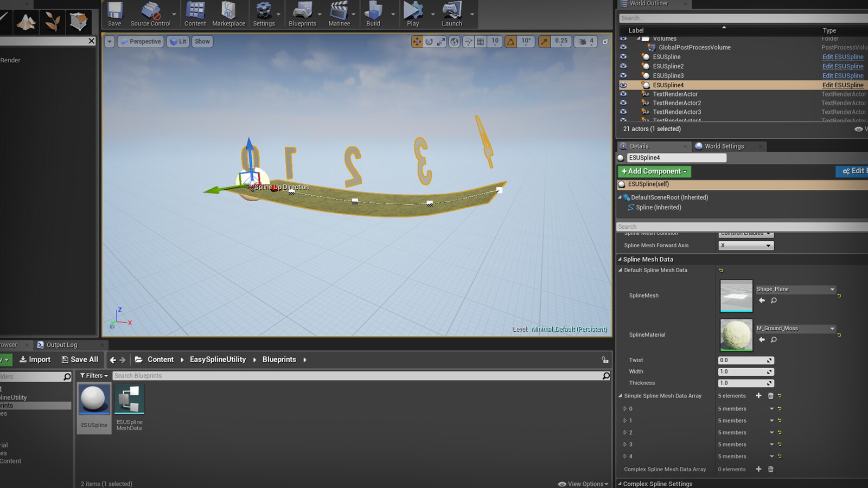Expand element 0 in Simple Spline Mesh Data Array
Viewport: 868px width, 488px height.
(625, 408)
